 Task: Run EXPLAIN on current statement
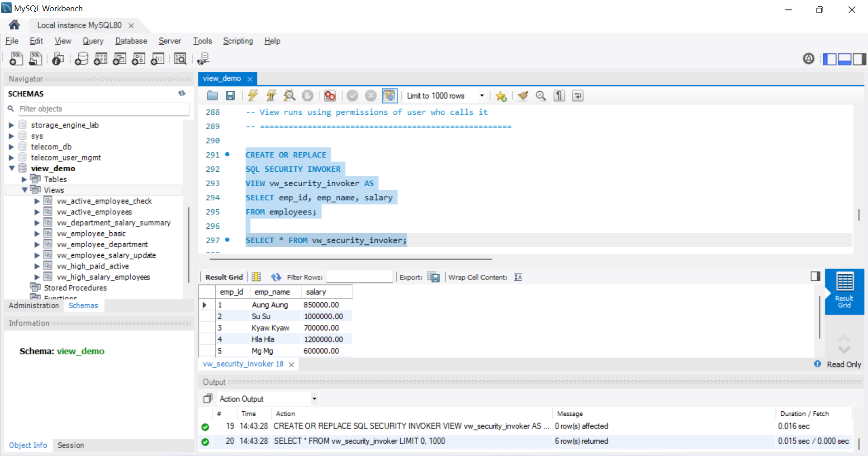[289, 96]
